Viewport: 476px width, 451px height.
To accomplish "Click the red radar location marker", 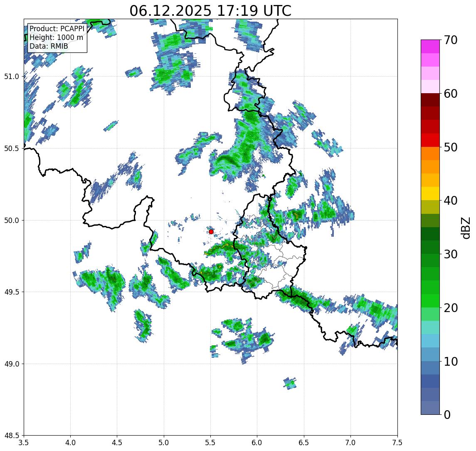I will [x=211, y=232].
